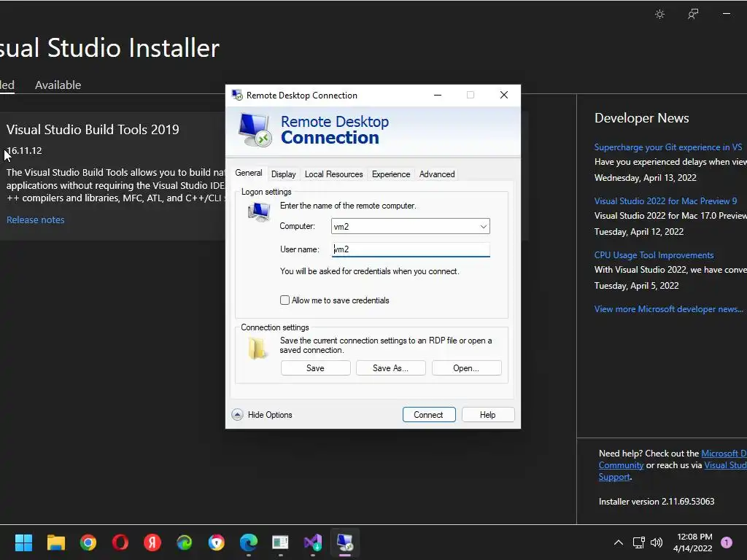Launch Google Chrome from taskbar

tap(88, 542)
